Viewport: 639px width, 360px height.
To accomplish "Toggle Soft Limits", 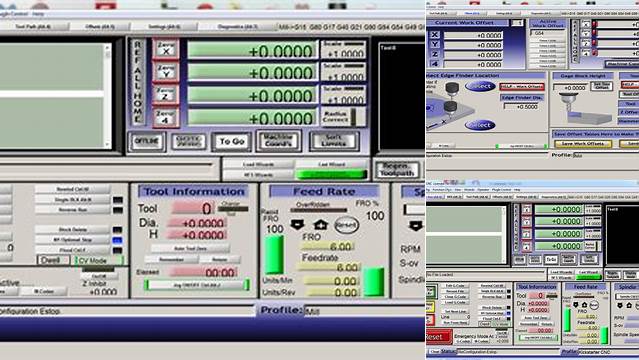I will click(x=334, y=141).
